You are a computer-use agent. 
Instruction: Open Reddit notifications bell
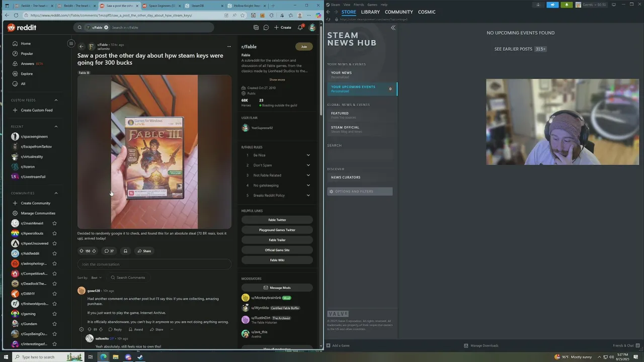[300, 28]
